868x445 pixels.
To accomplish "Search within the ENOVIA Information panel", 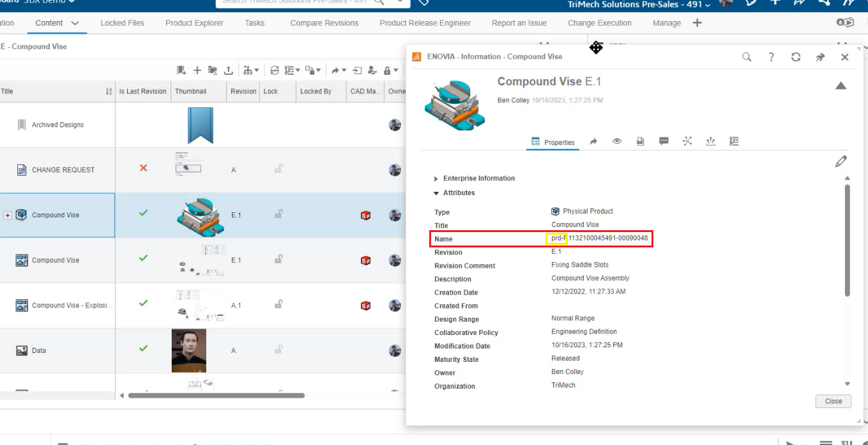I will [x=747, y=57].
